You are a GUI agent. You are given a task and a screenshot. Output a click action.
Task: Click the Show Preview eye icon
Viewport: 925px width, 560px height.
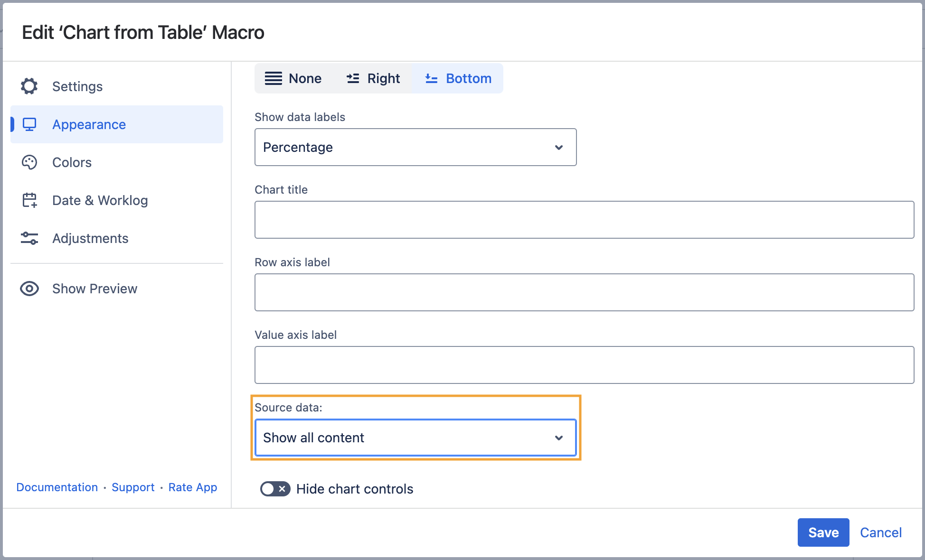click(x=29, y=289)
